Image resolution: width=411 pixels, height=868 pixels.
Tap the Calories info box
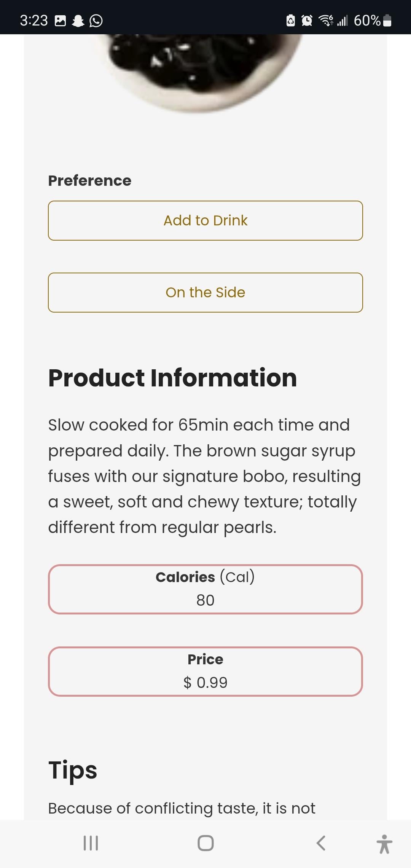click(205, 589)
